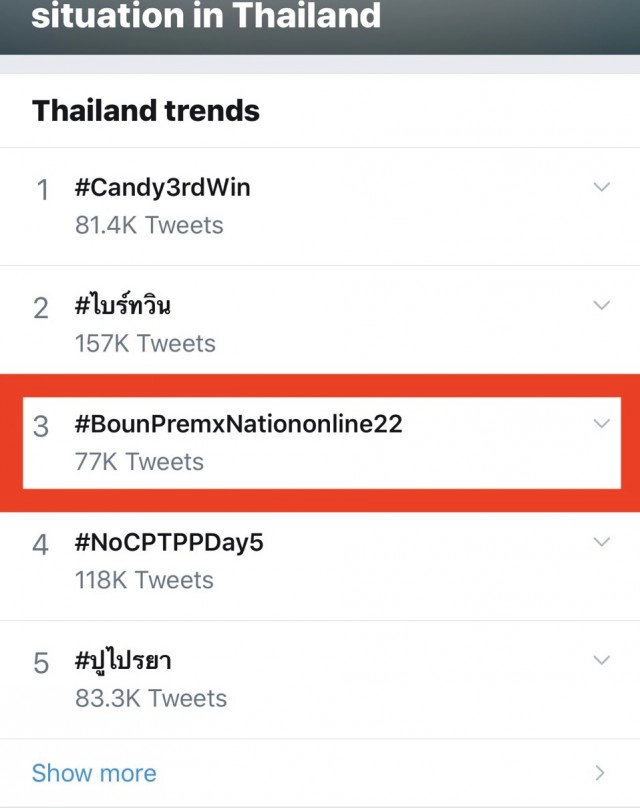Click the rank number 3 trend row
Viewport: 640px width, 808px height.
[x=40, y=424]
